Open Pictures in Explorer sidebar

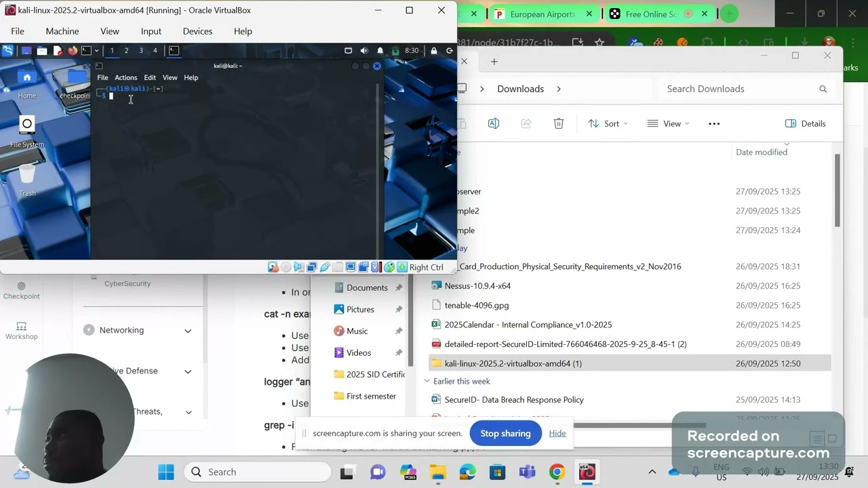pyautogui.click(x=360, y=309)
